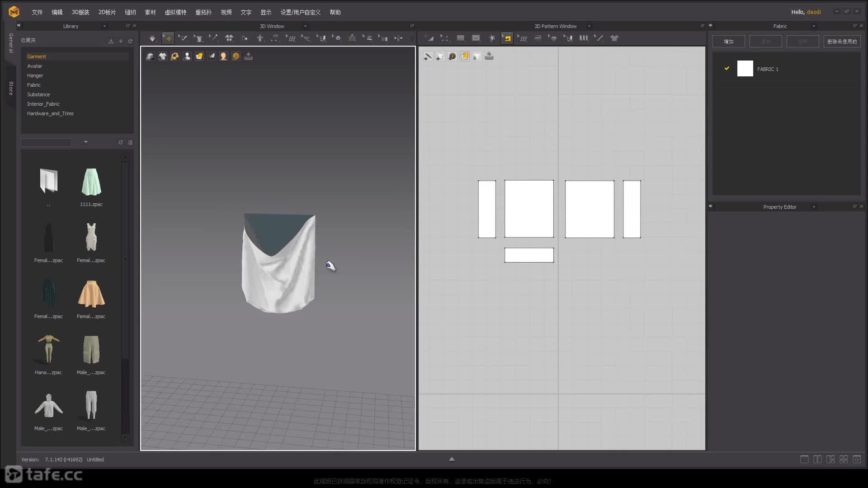Screen dimensions: 868x488
Task: Add new folder to favorites with plus icon
Action: coord(121,41)
